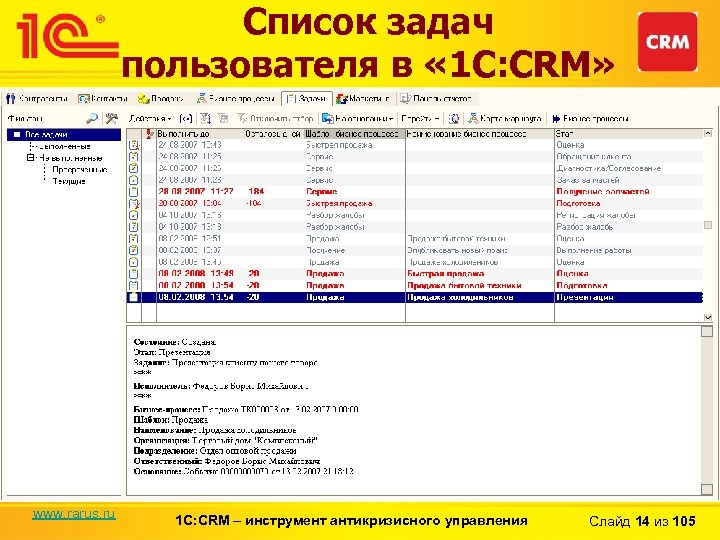Click task icon of Регистрация жалобы row
The width and height of the screenshot is (720, 540).
133,215
